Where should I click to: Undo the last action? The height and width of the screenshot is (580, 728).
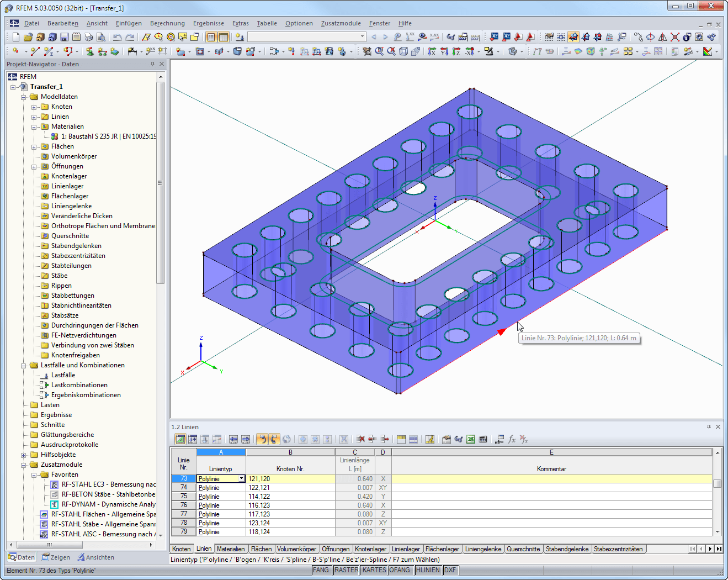(117, 37)
